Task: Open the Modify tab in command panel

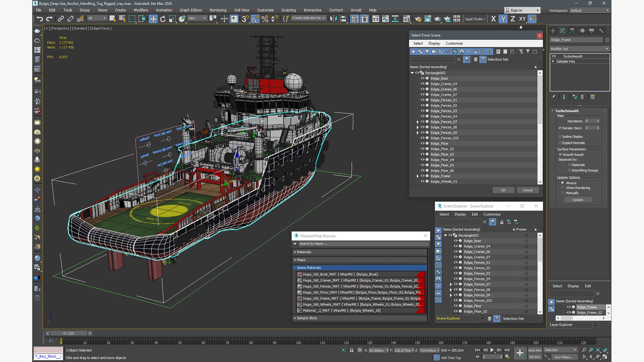Action: tap(562, 31)
